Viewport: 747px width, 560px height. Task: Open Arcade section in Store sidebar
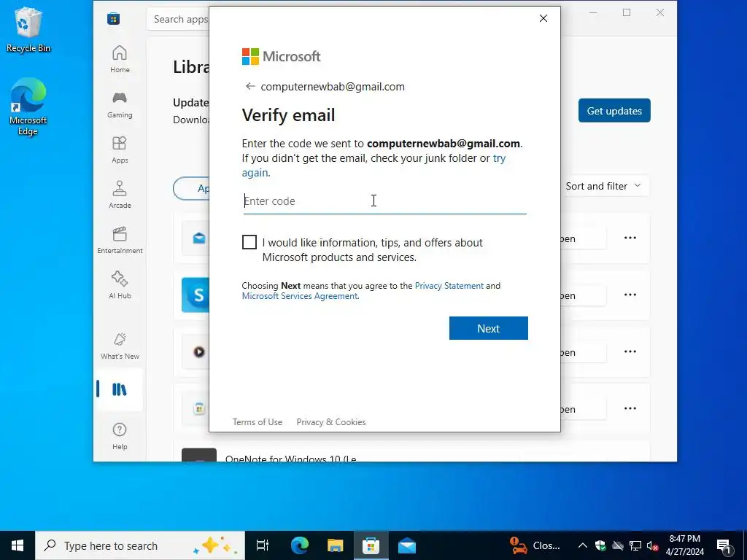tap(120, 195)
